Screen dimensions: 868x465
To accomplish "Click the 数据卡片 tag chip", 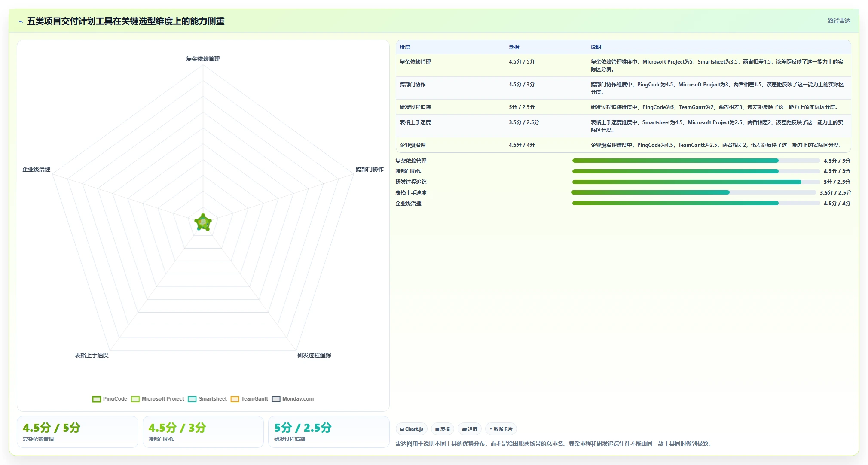I will 501,429.
